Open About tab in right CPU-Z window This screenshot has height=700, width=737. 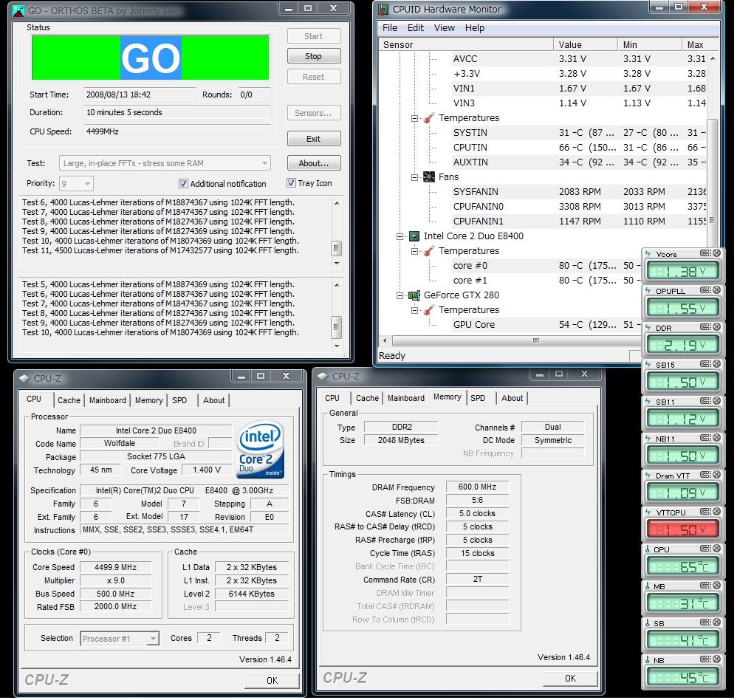513,399
